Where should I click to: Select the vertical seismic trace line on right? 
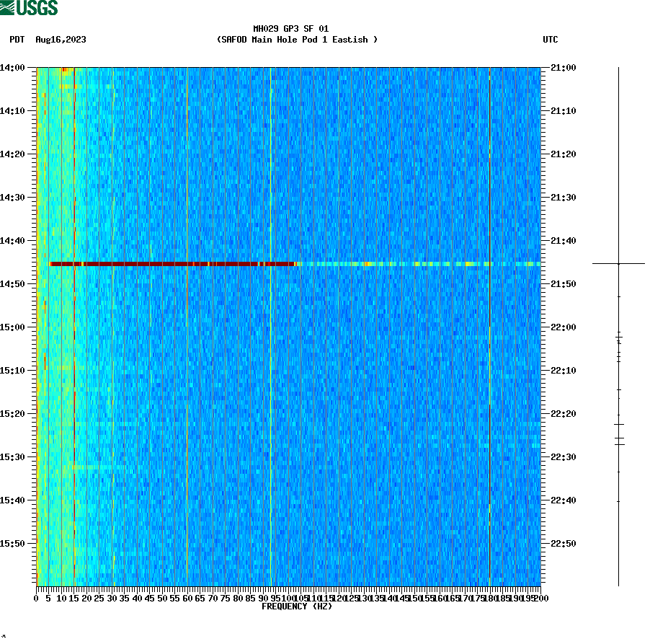[x=620, y=325]
